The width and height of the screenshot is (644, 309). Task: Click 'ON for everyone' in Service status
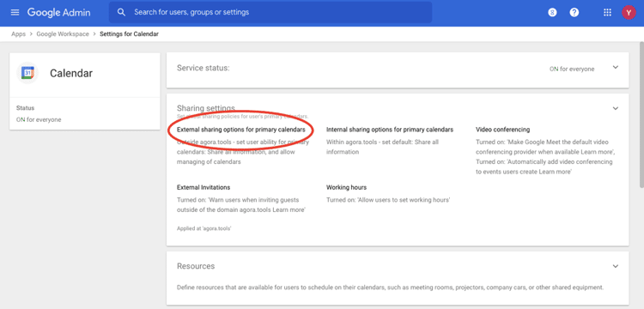click(572, 69)
